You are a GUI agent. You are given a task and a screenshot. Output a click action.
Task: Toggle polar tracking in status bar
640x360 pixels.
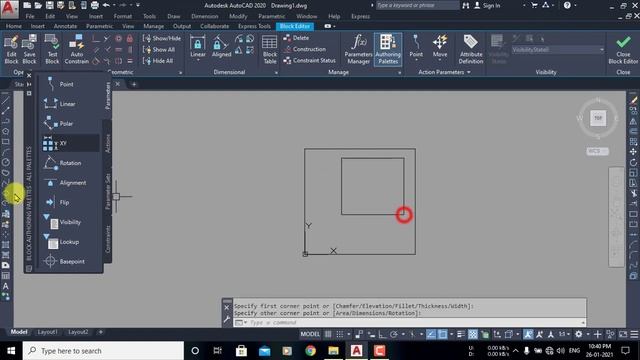(393, 334)
